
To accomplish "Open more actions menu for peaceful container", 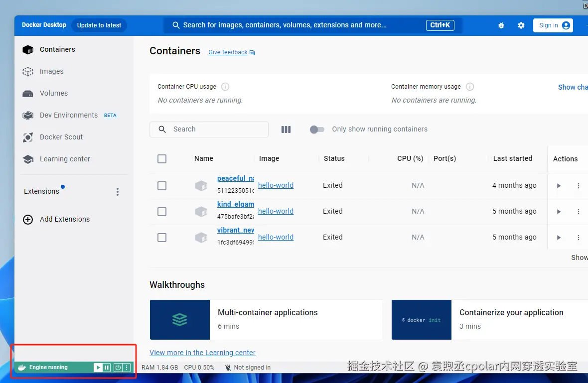I will click(x=578, y=186).
